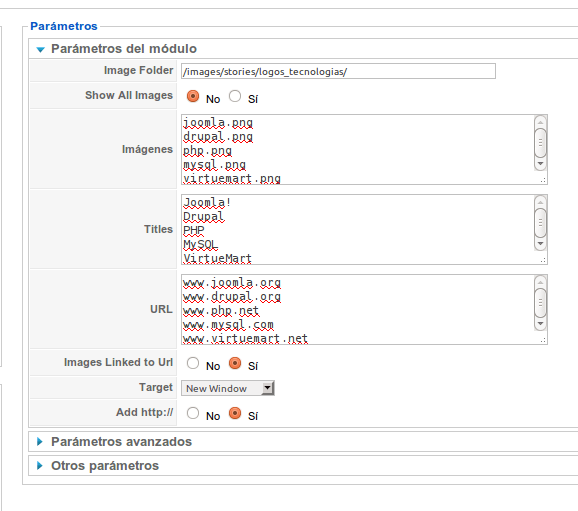
Task: Click the URL text area scrollbar thumb
Action: [x=540, y=303]
